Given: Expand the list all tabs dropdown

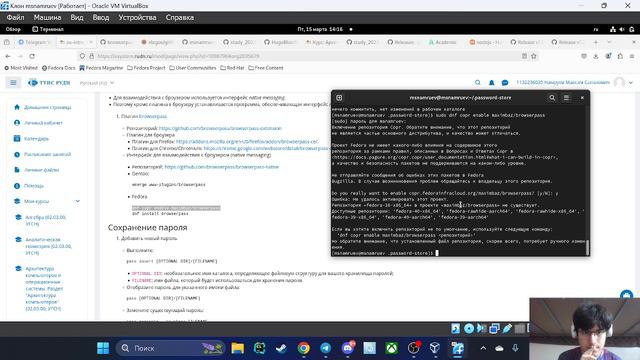Looking at the screenshot, I should [x=609, y=42].
